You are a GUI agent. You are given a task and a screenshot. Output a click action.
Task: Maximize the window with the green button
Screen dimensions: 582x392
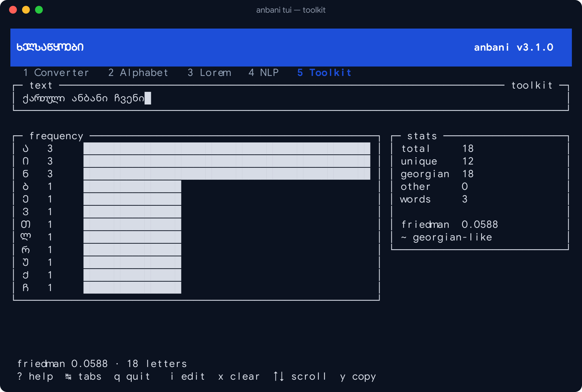[x=39, y=10]
